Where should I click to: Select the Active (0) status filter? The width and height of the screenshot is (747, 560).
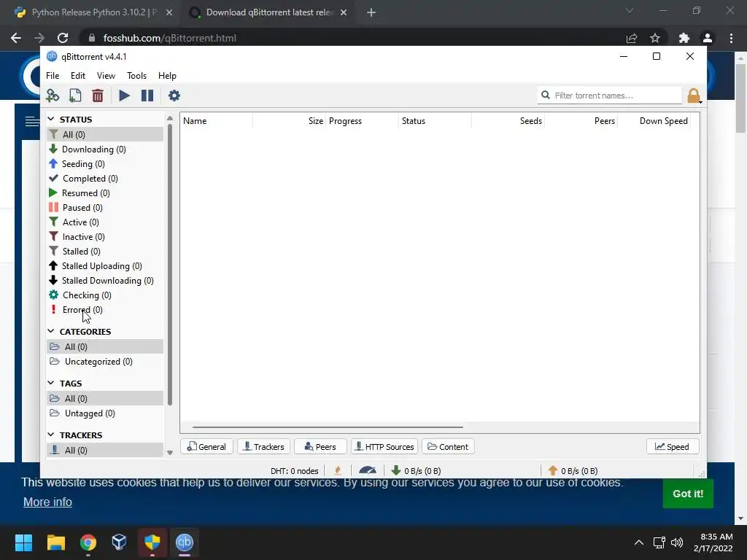click(x=105, y=222)
